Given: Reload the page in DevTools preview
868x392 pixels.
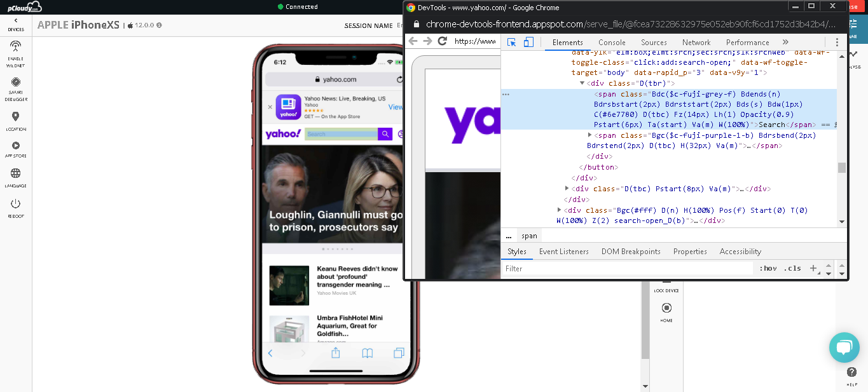Looking at the screenshot, I should click(x=443, y=41).
